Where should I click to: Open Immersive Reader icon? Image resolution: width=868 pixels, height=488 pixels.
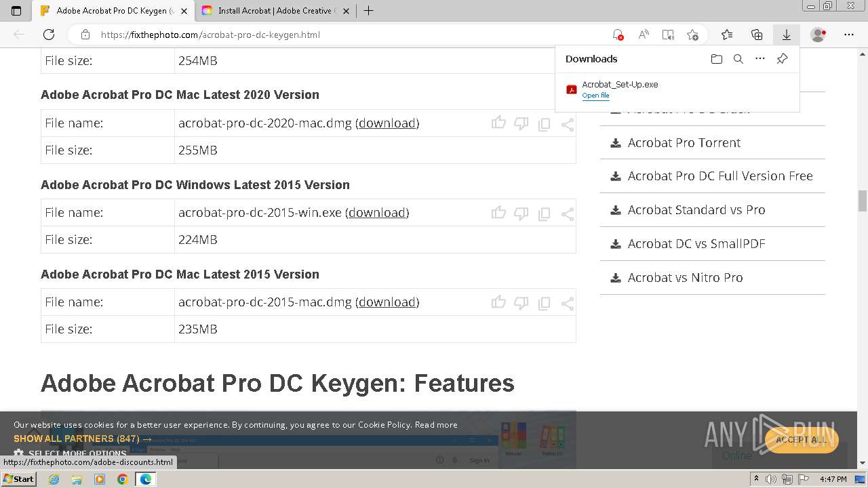pyautogui.click(x=668, y=35)
